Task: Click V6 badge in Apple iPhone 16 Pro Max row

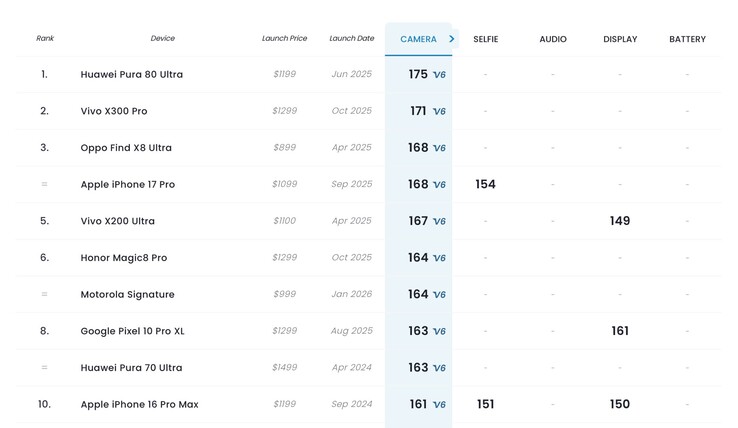Action: (x=439, y=405)
